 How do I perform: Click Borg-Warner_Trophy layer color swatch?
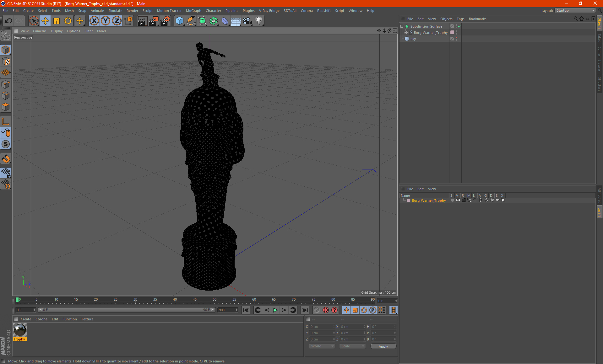(x=409, y=201)
